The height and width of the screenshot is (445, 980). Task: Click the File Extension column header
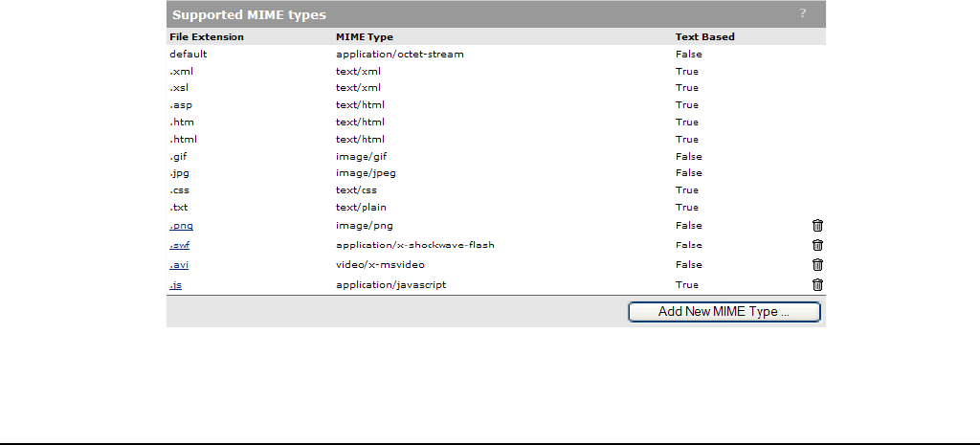coord(207,37)
